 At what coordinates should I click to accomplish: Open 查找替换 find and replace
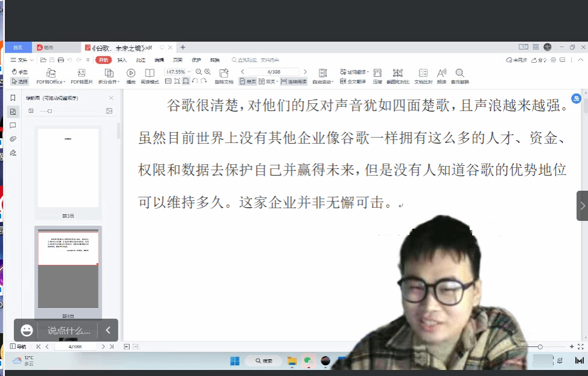(x=459, y=72)
